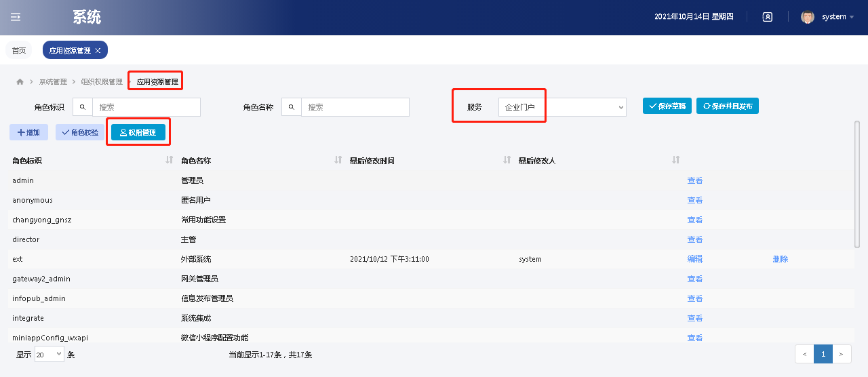Viewport: 868px width, 377px height.
Task: Sort by 角色名称 column sort icon
Action: coord(338,160)
